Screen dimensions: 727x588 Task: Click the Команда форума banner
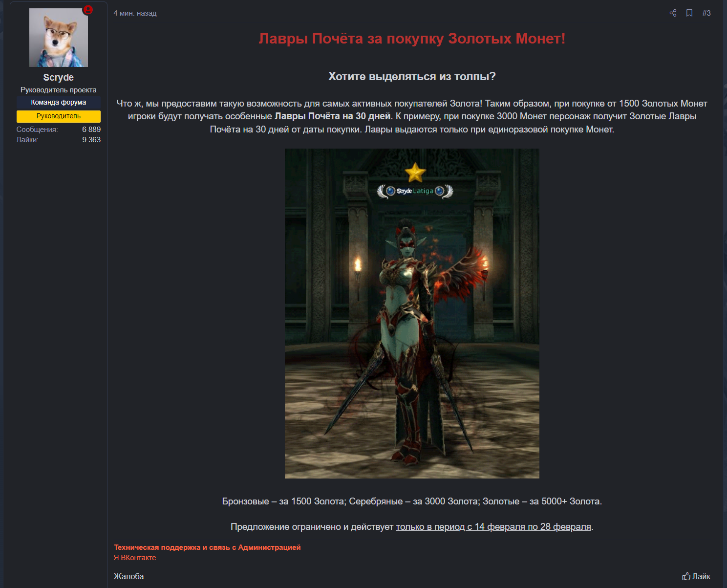click(59, 102)
